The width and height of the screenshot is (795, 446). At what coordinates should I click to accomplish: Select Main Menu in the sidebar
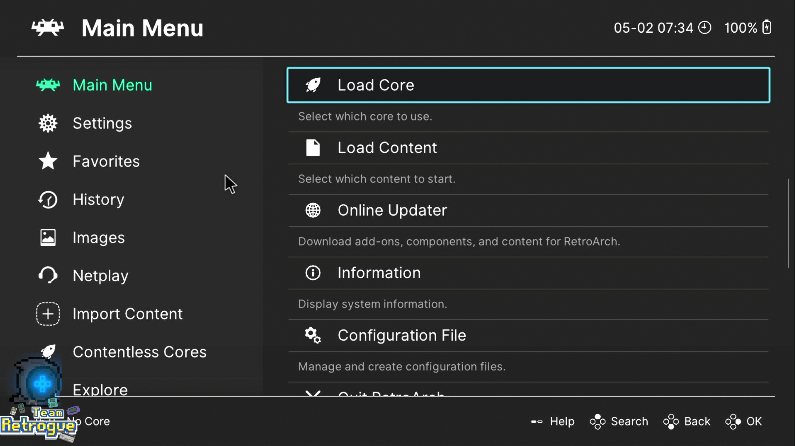click(112, 85)
